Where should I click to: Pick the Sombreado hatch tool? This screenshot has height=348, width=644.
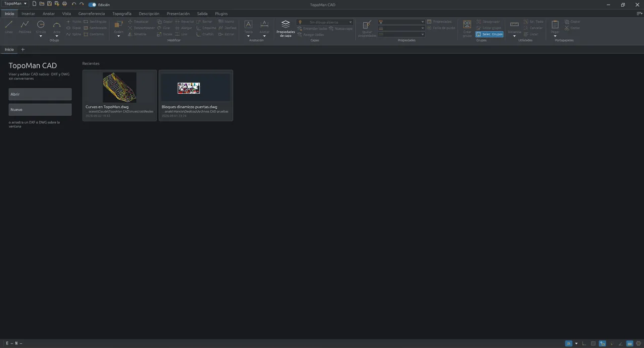[95, 28]
